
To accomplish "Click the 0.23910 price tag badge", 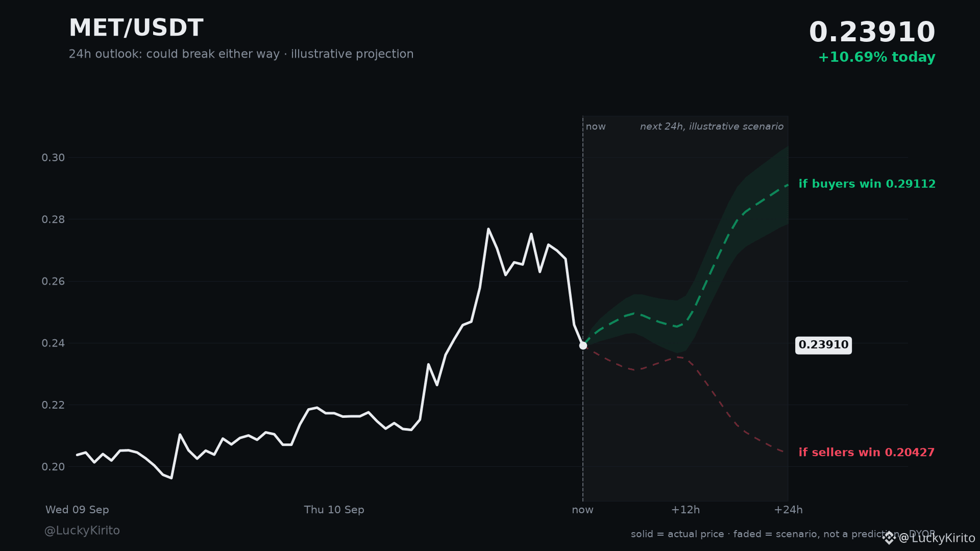I will click(x=823, y=345).
